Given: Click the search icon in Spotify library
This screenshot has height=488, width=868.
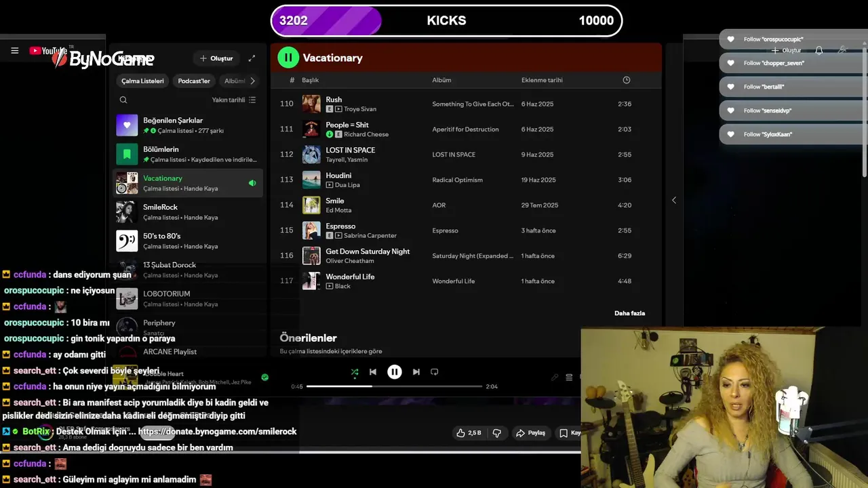Looking at the screenshot, I should 123,100.
